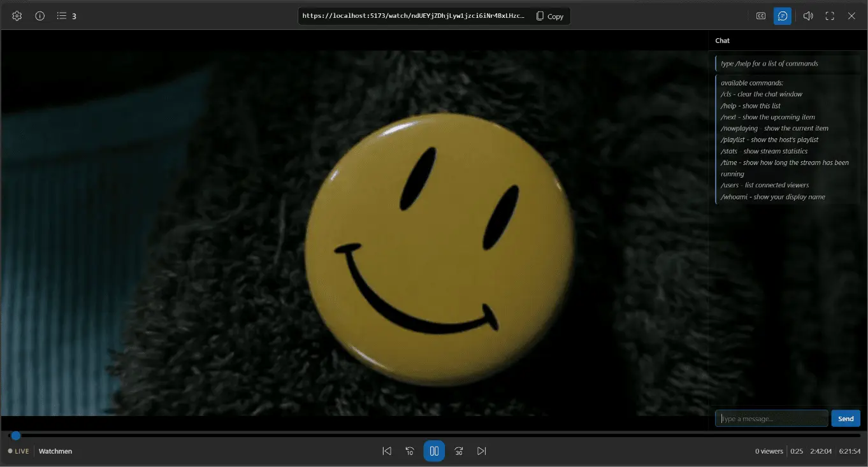This screenshot has width=868, height=467.
Task: Click the Watchmen title label
Action: pyautogui.click(x=55, y=451)
